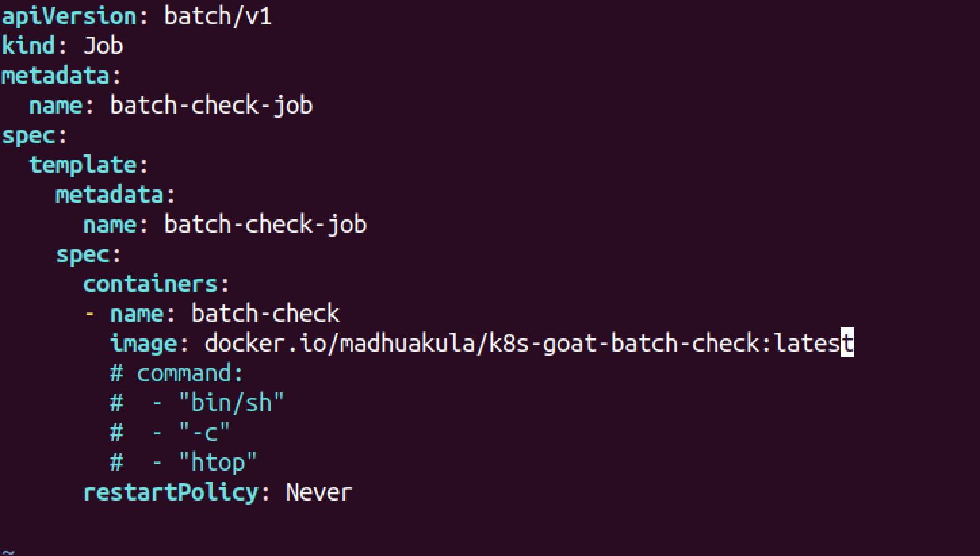Click the Job value text
The height and width of the screenshot is (556, 980).
coord(103,45)
